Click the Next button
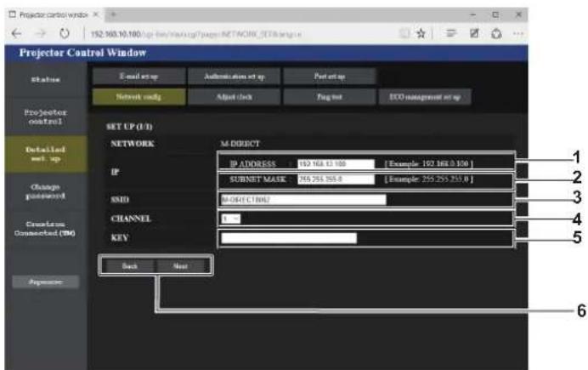The width and height of the screenshot is (588, 370). click(x=180, y=266)
